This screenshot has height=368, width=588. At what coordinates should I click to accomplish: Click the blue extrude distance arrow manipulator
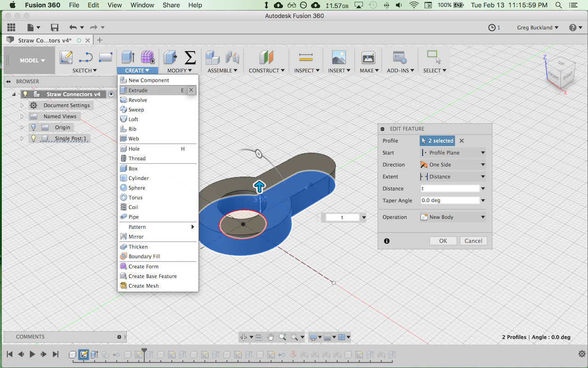tap(260, 186)
